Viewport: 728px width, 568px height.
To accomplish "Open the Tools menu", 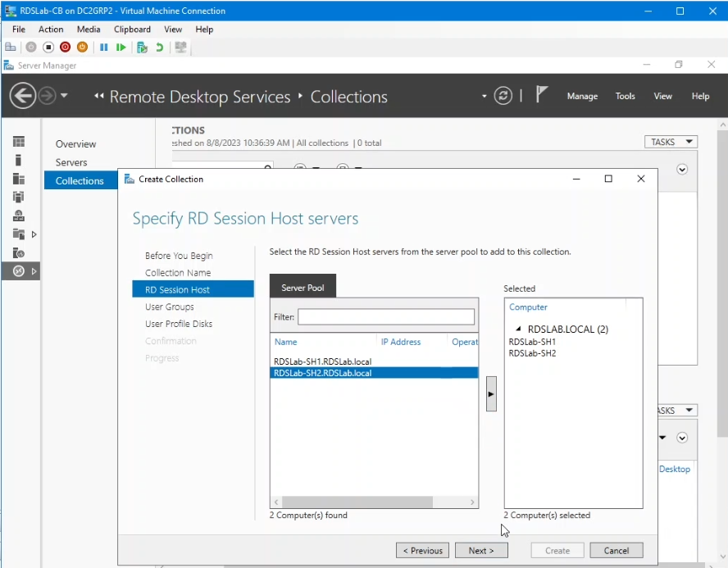I will 625,96.
